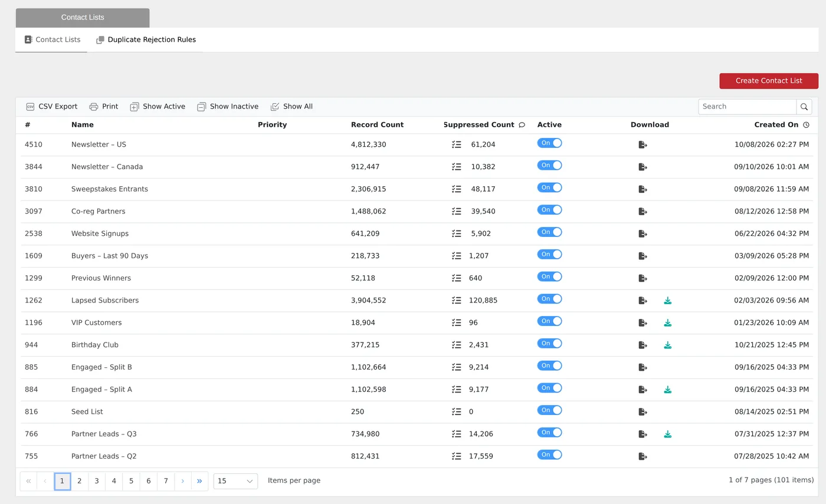Toggle Active switch for Newsletter – US
826x504 pixels.
click(549, 143)
